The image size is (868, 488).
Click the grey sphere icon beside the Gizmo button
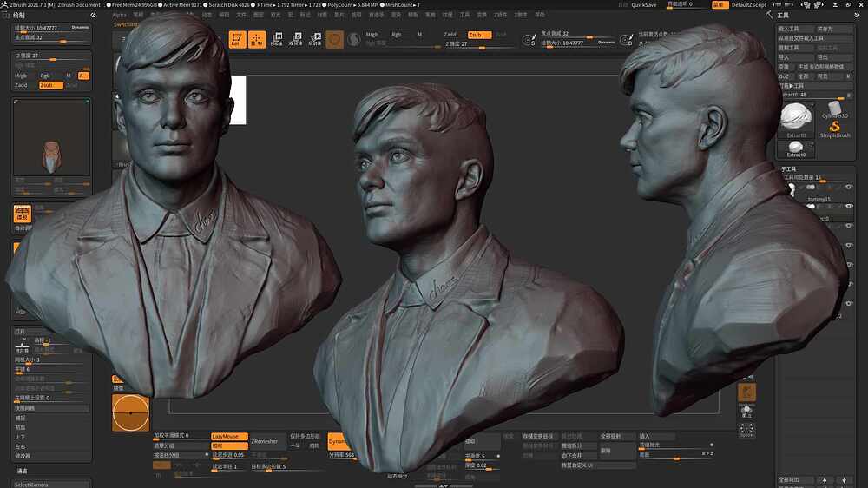pos(354,39)
